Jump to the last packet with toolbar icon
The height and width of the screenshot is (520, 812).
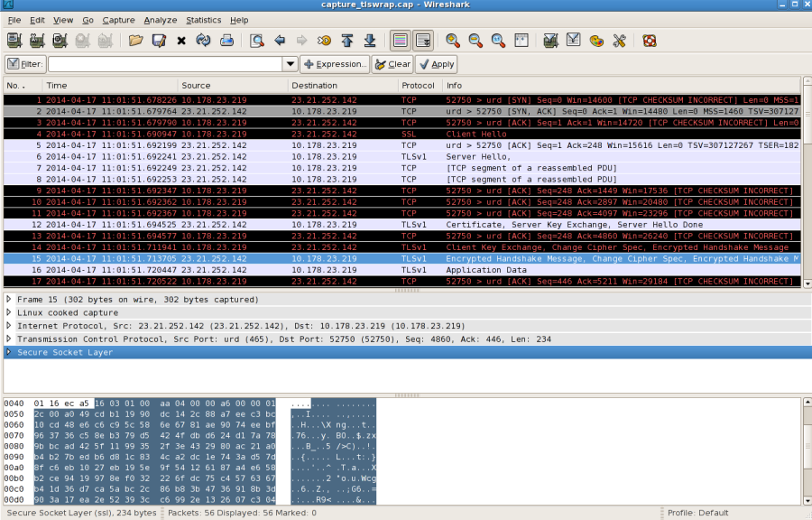(x=370, y=40)
